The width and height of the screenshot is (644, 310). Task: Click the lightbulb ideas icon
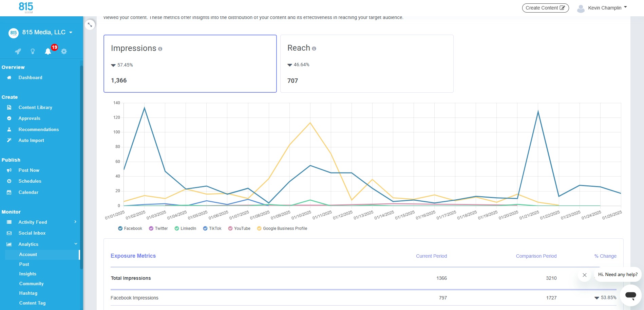coord(33,51)
